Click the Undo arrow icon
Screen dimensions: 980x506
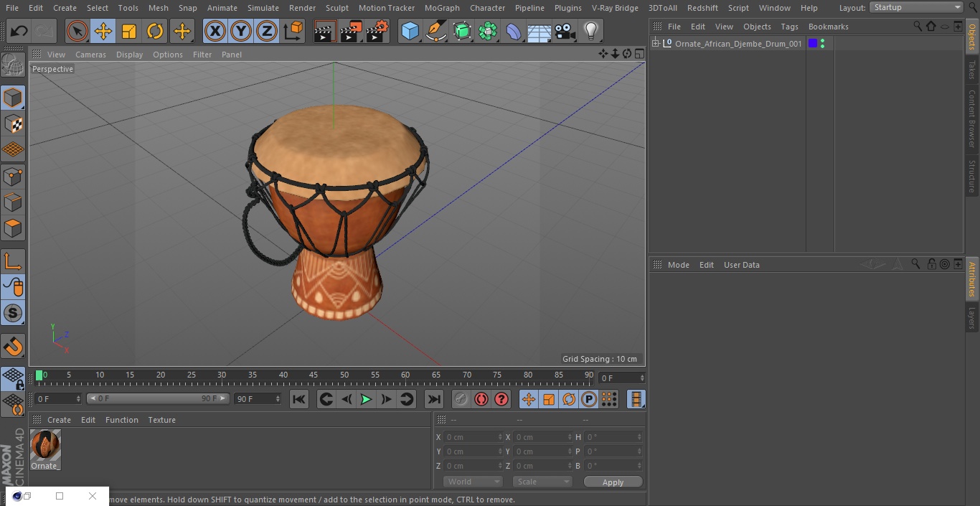(x=19, y=32)
